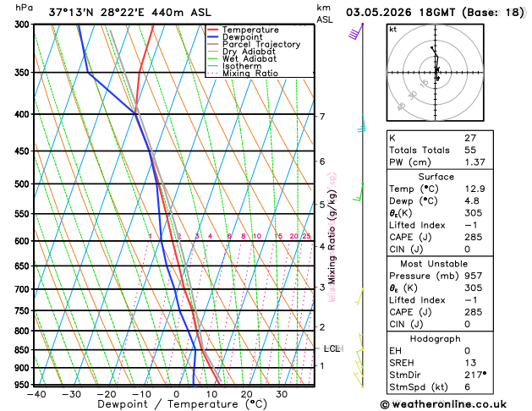
Task: Click the date header '03.05.2026 18GMT (Base: 18)'
Action: (x=435, y=13)
